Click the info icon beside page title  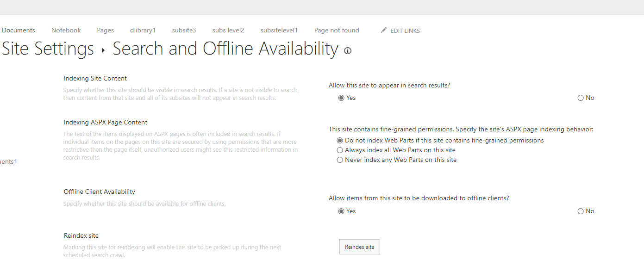click(348, 51)
